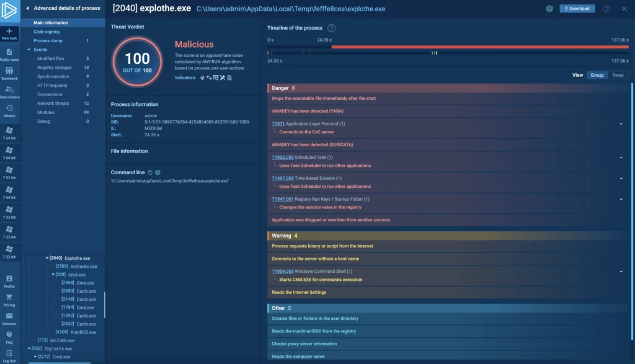Click the ChatGPT icon beside Download

[549, 9]
